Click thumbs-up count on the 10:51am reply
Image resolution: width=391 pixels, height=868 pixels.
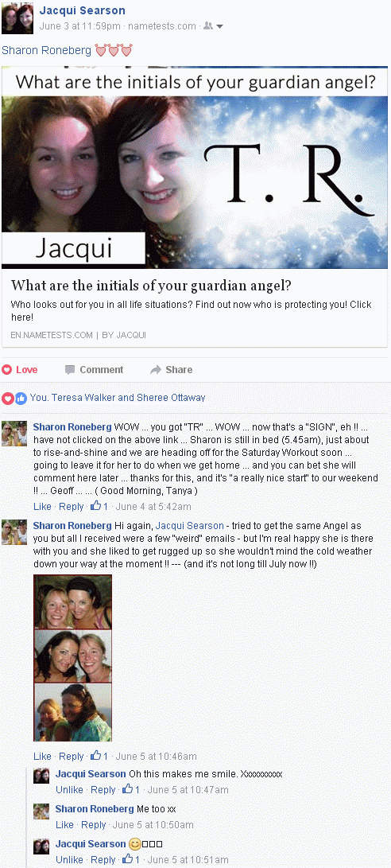tap(131, 859)
